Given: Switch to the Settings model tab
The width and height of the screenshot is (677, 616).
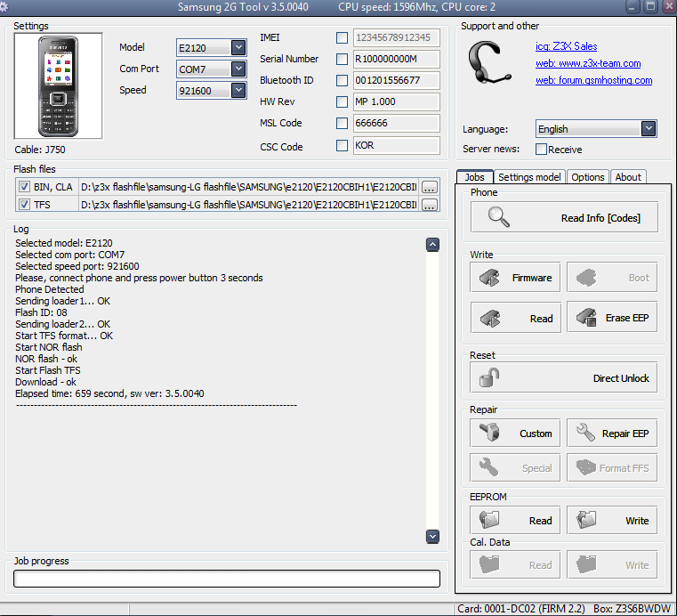Looking at the screenshot, I should 529,176.
